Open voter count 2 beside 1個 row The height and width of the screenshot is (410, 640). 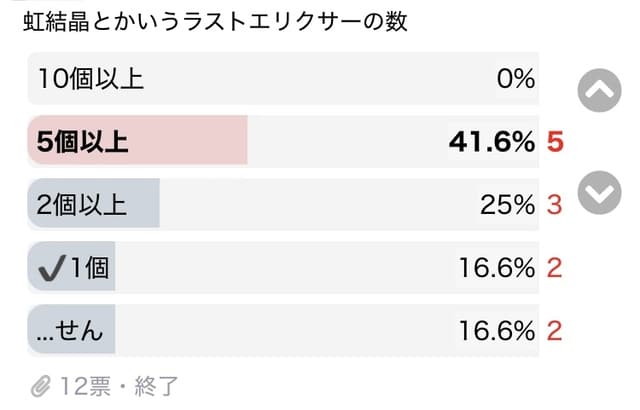point(555,267)
